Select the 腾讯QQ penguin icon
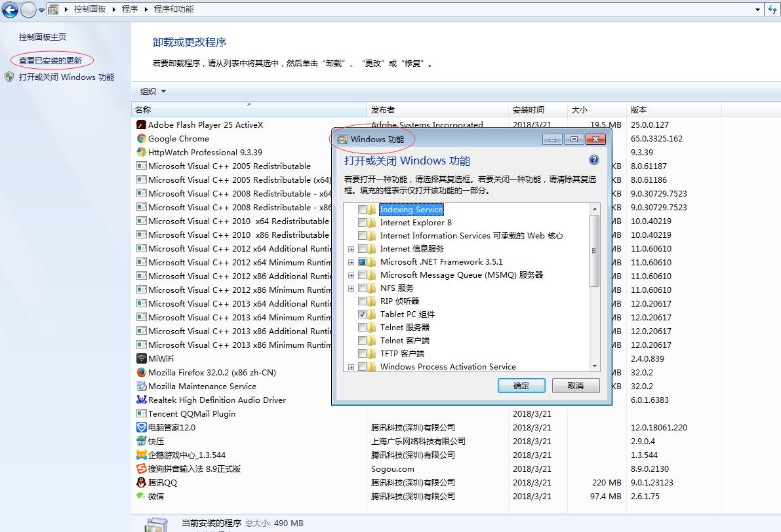The image size is (781, 532). click(141, 482)
